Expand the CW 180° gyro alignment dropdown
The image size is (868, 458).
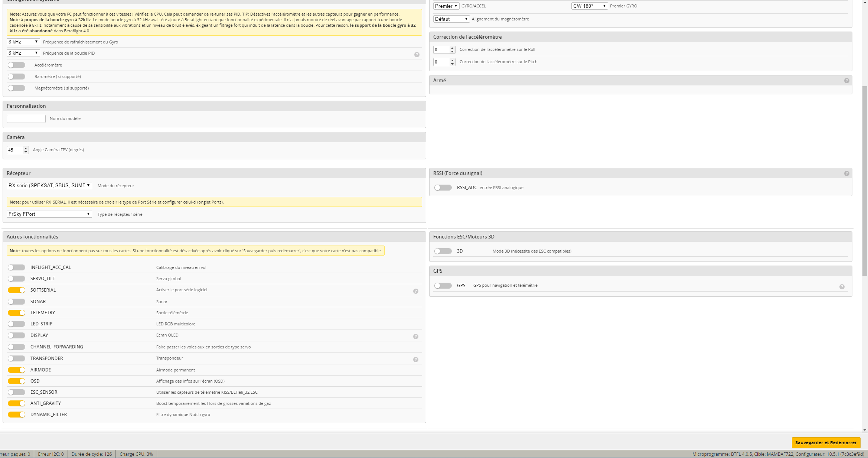coord(589,6)
